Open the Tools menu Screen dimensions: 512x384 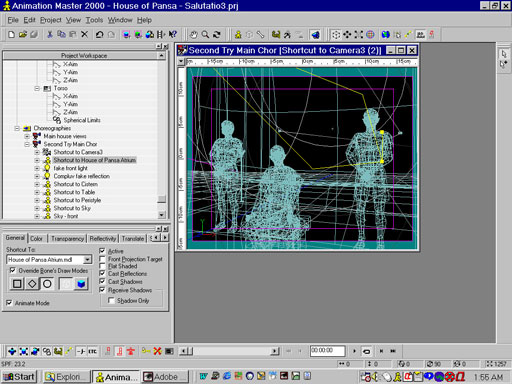click(94, 20)
